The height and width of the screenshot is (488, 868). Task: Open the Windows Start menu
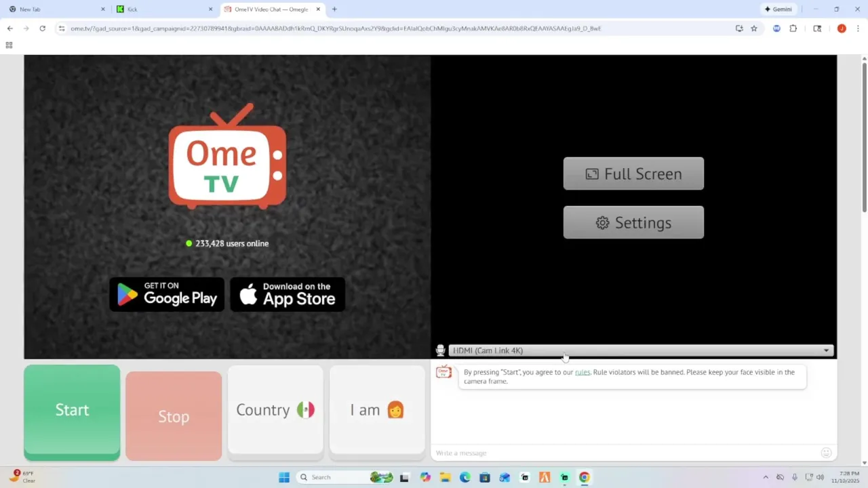click(284, 477)
